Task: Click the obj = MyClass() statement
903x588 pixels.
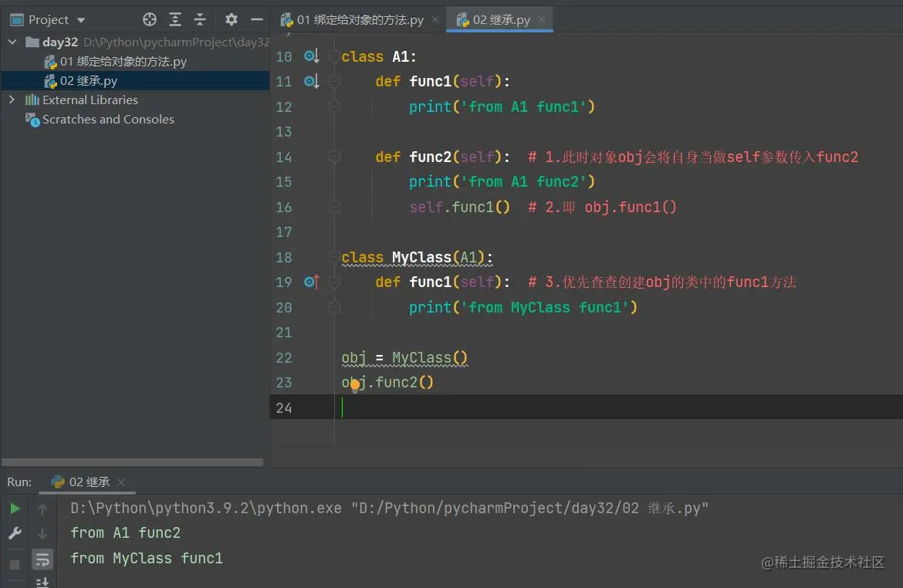Action: pyautogui.click(x=404, y=357)
